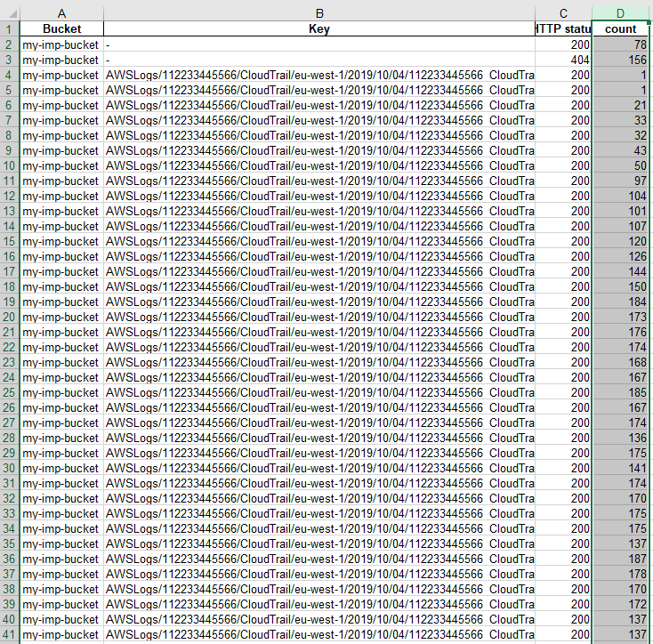Image resolution: width=653 pixels, height=644 pixels.
Task: Select row 30 header
Action: click(x=9, y=468)
